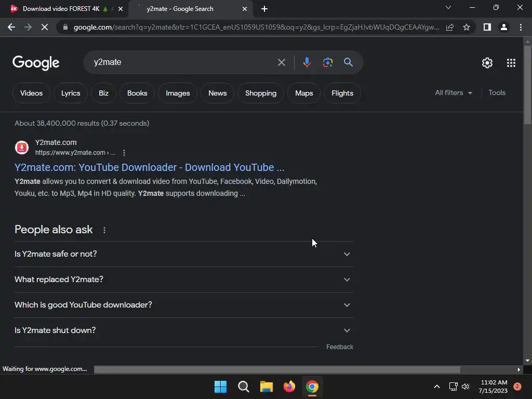532x399 pixels.
Task: Open File Explorer from taskbar
Action: 267,387
